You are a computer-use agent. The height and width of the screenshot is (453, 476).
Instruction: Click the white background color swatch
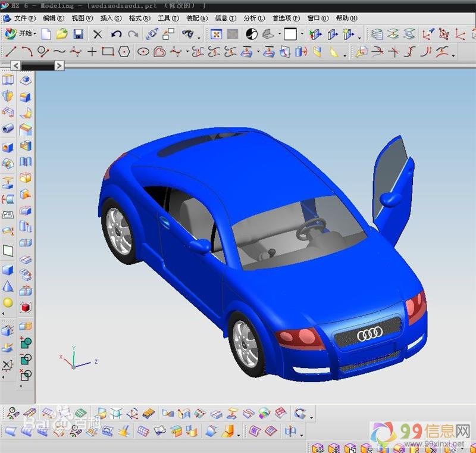290,35
